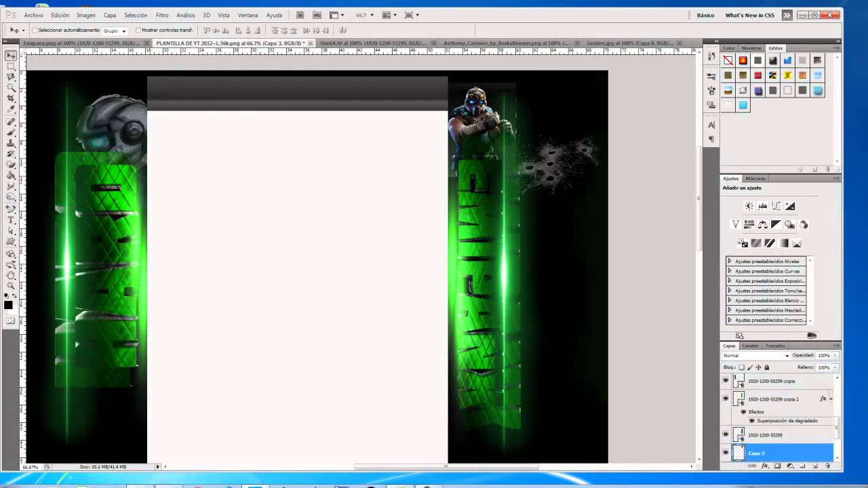This screenshot has height=488, width=868.
Task: Expand Ajustes preestablecidos Exposici...
Action: point(730,281)
